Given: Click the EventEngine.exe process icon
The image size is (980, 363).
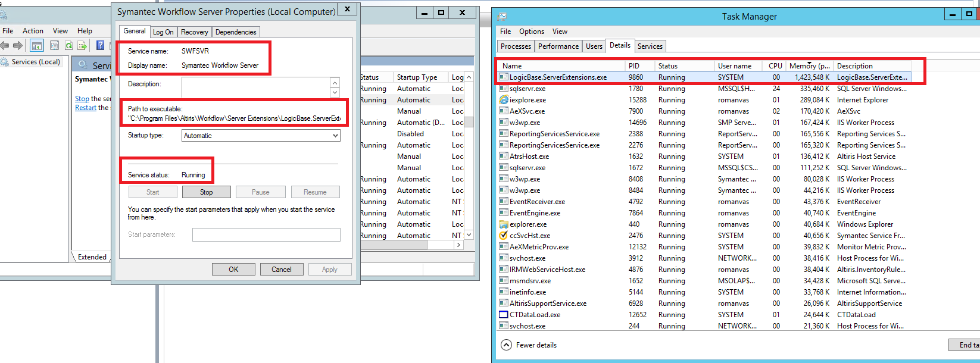Looking at the screenshot, I should pos(504,213).
